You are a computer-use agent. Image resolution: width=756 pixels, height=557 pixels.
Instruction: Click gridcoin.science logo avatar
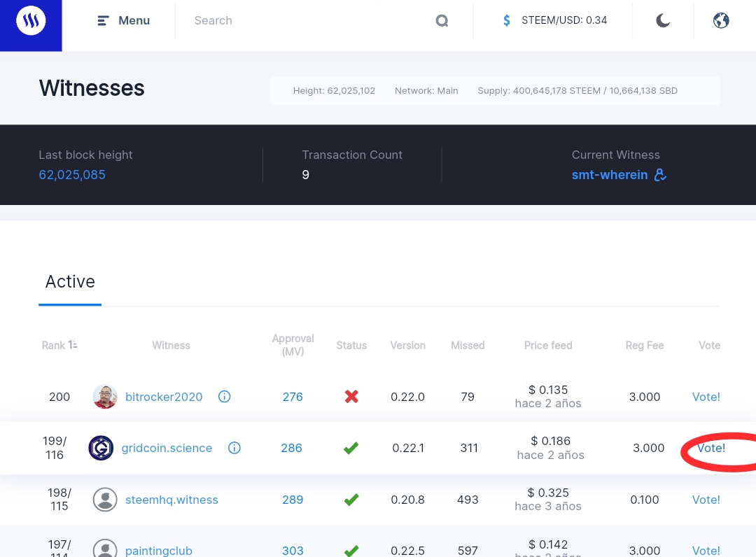[x=101, y=448]
